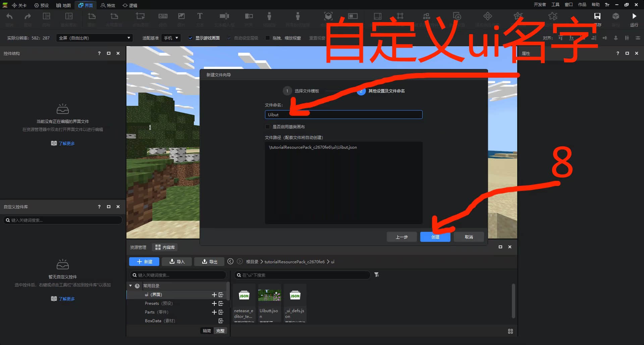The width and height of the screenshot is (644, 345).
Task: Click the export icon on ui (界面) row
Action: coord(221,295)
